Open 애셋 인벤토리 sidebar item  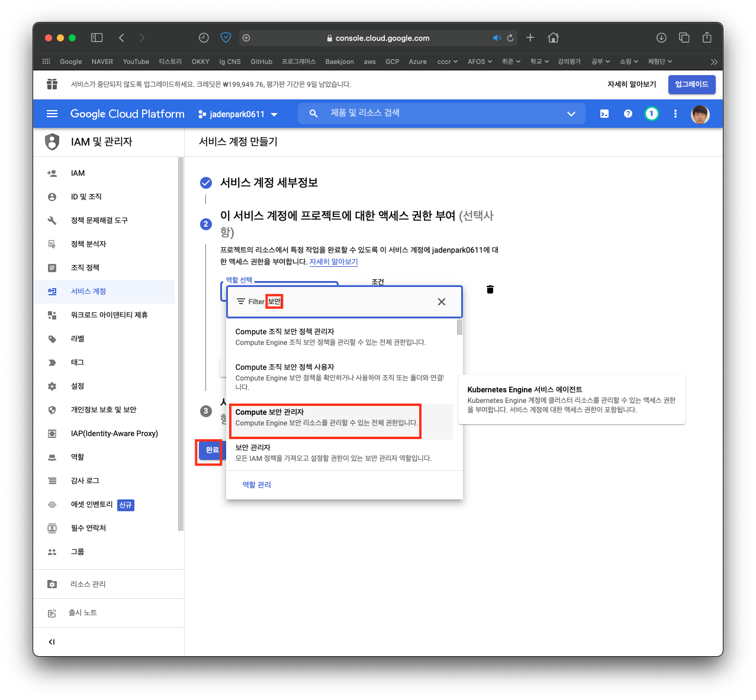pos(104,505)
